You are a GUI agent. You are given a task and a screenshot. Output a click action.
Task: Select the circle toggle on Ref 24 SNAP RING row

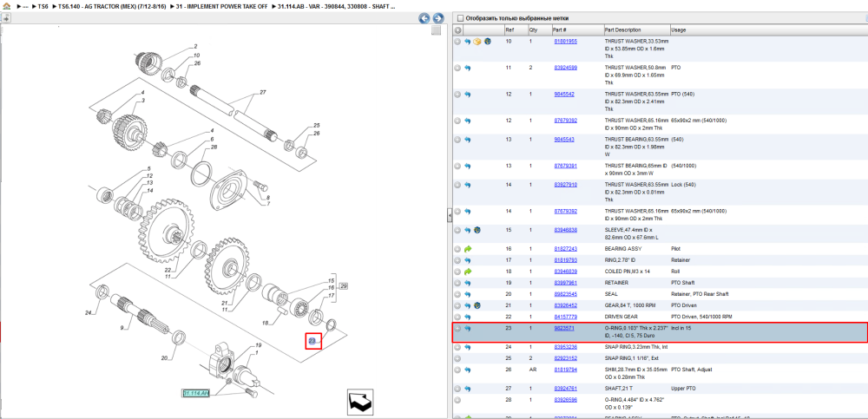pos(457,347)
